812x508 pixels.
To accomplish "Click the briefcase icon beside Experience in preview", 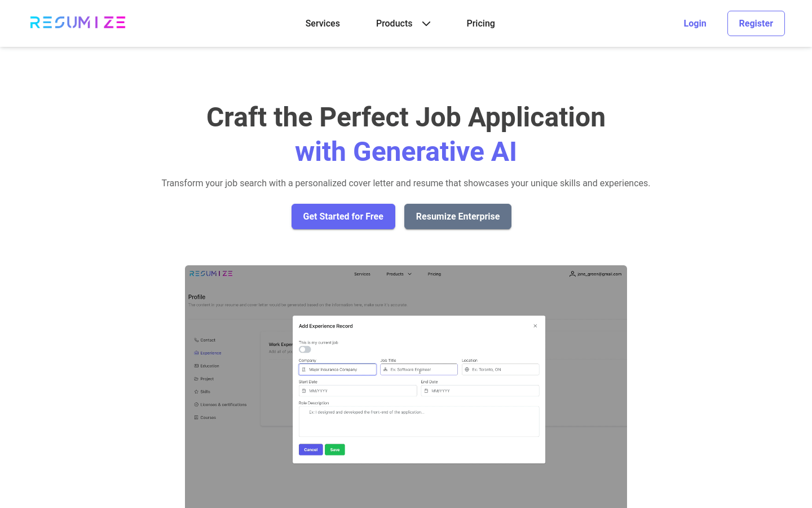I will 196,353.
